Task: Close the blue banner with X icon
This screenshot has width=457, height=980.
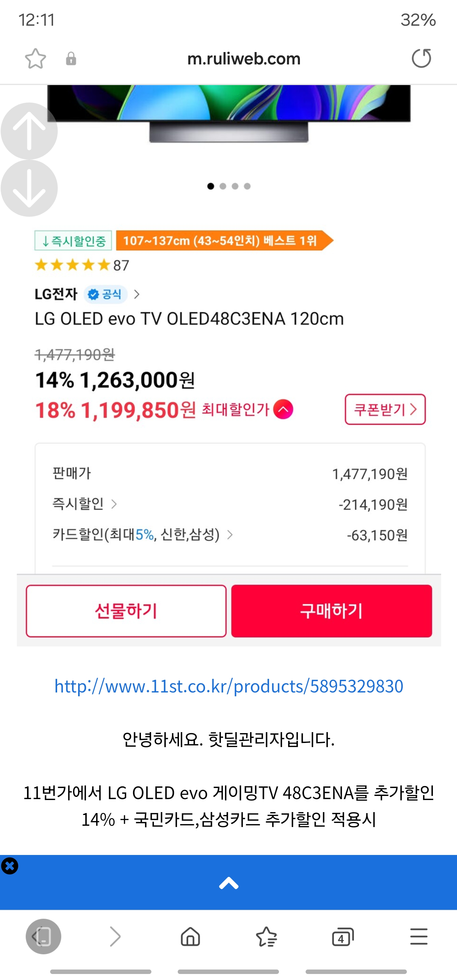Action: 10,866
